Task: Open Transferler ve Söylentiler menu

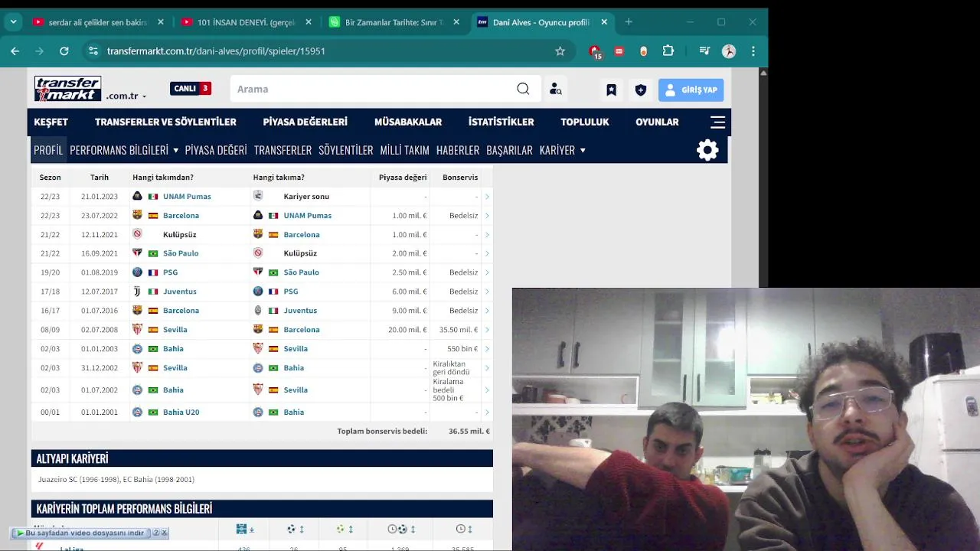Action: pos(165,122)
